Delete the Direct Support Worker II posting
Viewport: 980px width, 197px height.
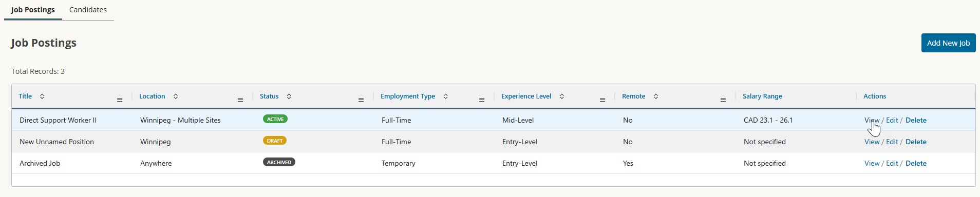(x=916, y=120)
